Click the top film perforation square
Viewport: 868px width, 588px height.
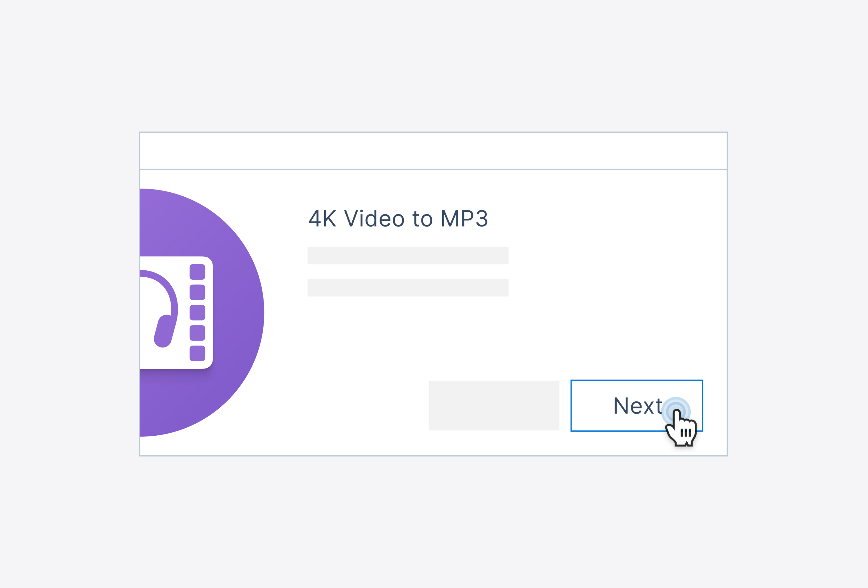pos(197,272)
